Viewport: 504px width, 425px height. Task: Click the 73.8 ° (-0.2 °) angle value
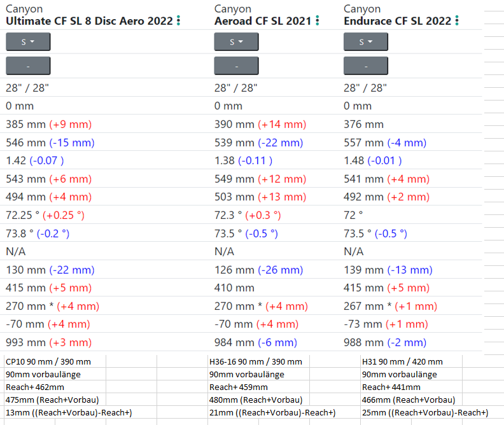pyautogui.click(x=38, y=233)
